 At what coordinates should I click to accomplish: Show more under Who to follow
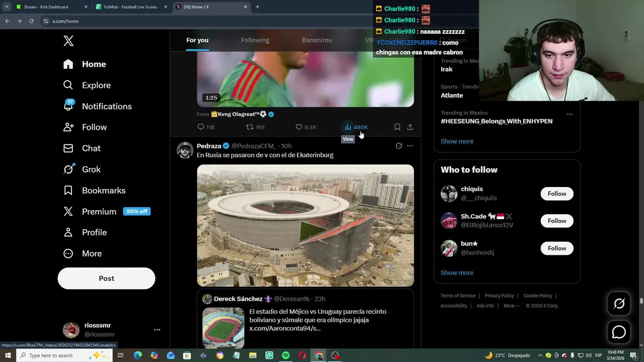457,273
